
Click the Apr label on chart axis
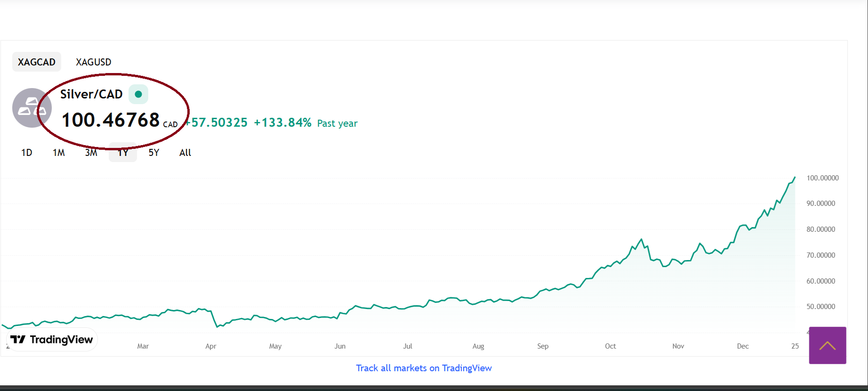pyautogui.click(x=211, y=346)
